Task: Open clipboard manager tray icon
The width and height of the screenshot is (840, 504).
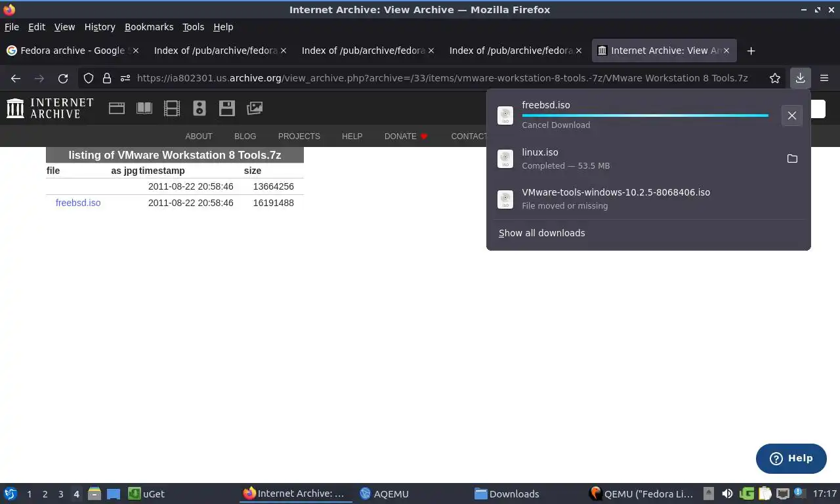Action: [x=765, y=493]
